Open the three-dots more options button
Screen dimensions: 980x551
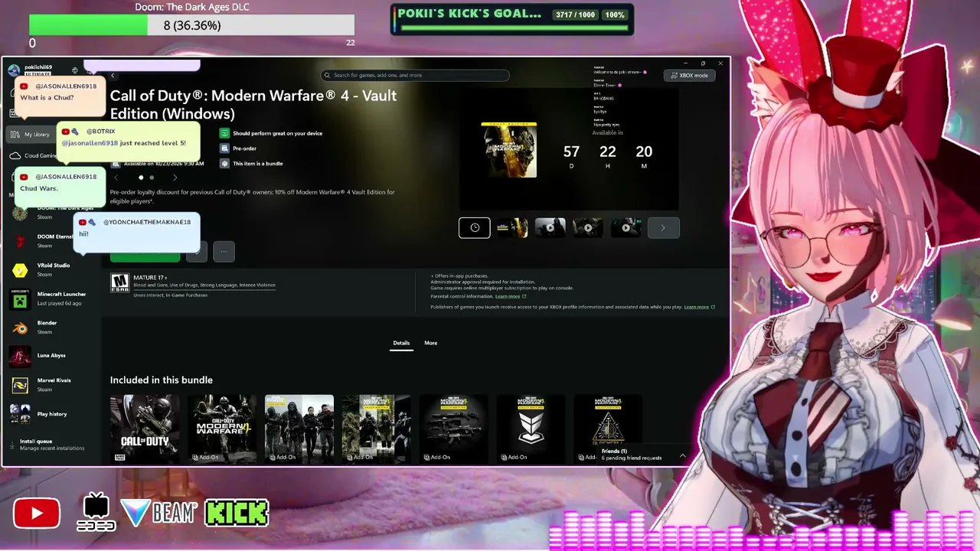click(224, 250)
